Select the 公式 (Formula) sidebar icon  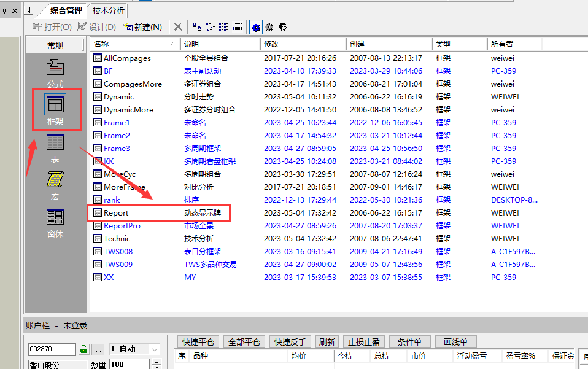[x=55, y=72]
